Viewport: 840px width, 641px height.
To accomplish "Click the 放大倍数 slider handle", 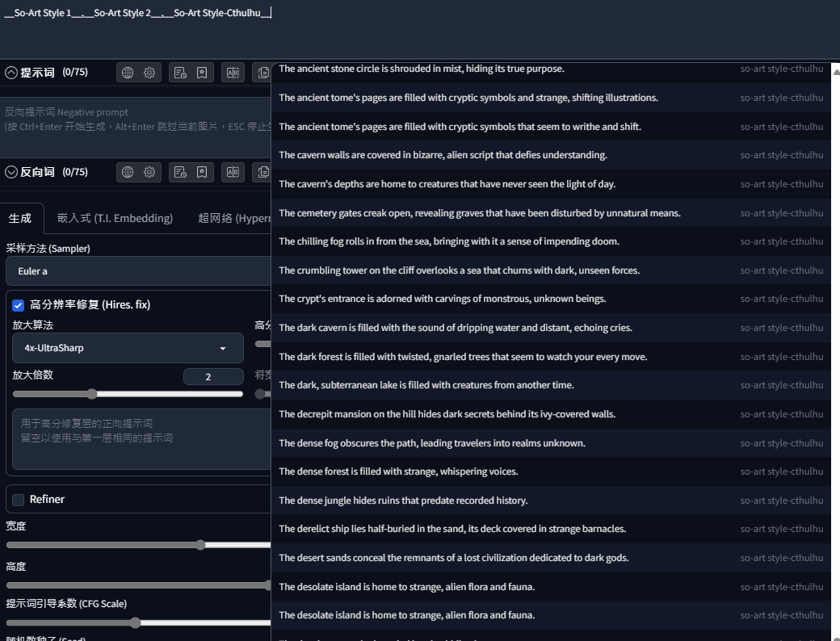I will tap(92, 394).
